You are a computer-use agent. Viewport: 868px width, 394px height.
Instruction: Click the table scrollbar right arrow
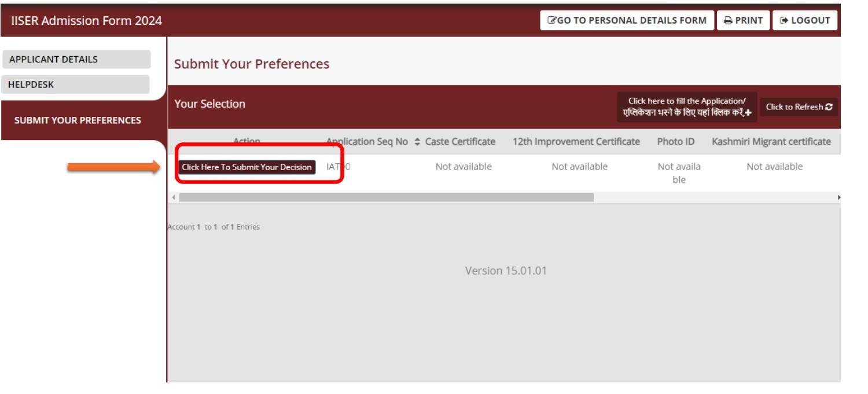838,197
